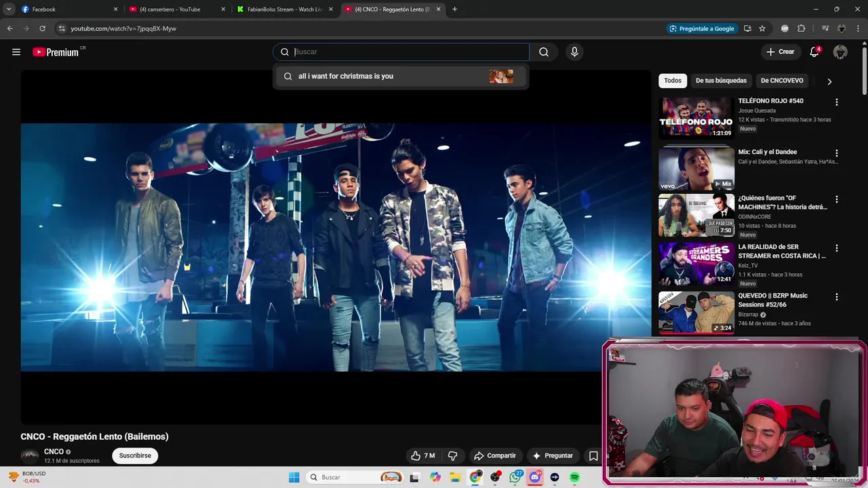Screen dimensions: 868x488
Task: Navigate back in the browser
Action: [9, 28]
